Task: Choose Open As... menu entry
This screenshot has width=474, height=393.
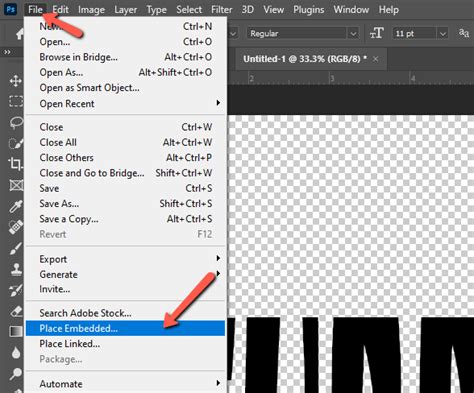Action: click(x=126, y=72)
